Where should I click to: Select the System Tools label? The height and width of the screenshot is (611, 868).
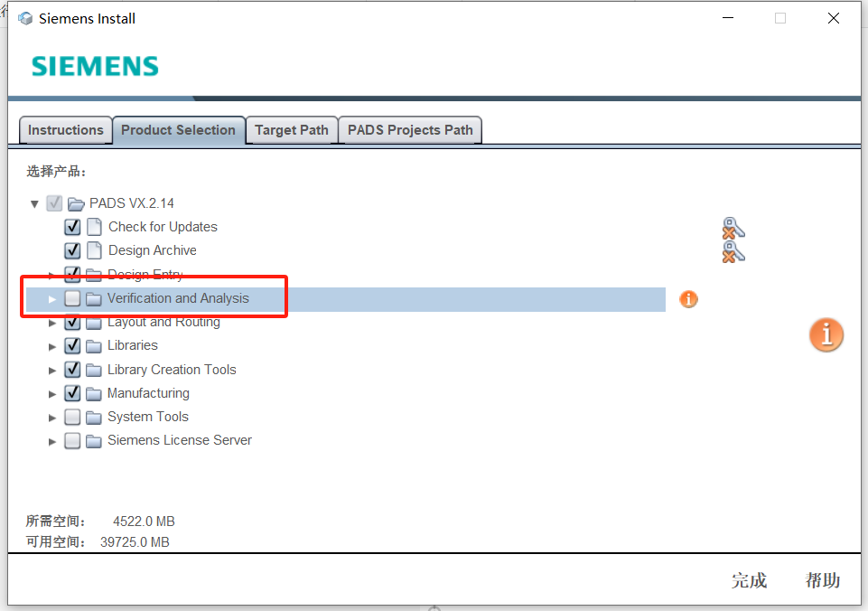tap(148, 417)
